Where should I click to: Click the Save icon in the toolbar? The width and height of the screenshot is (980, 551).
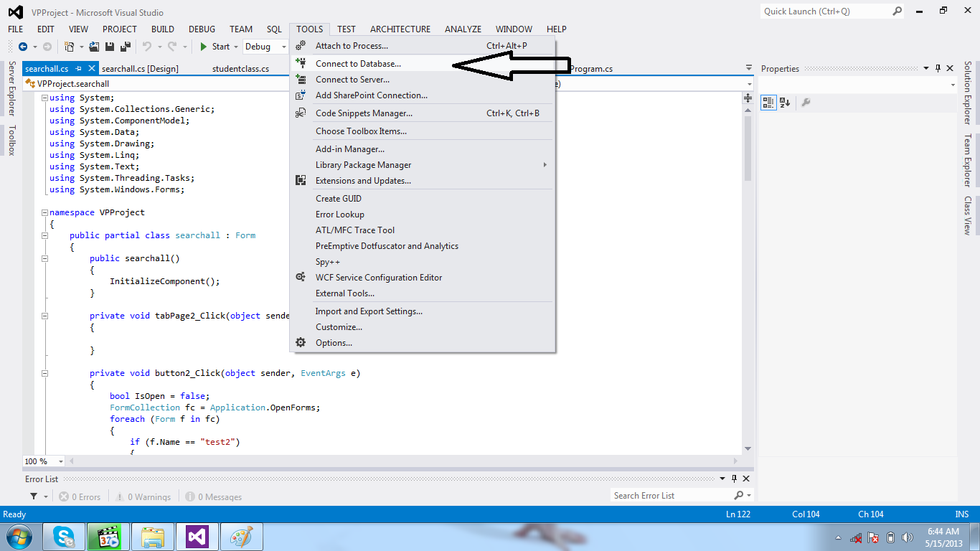(109, 45)
